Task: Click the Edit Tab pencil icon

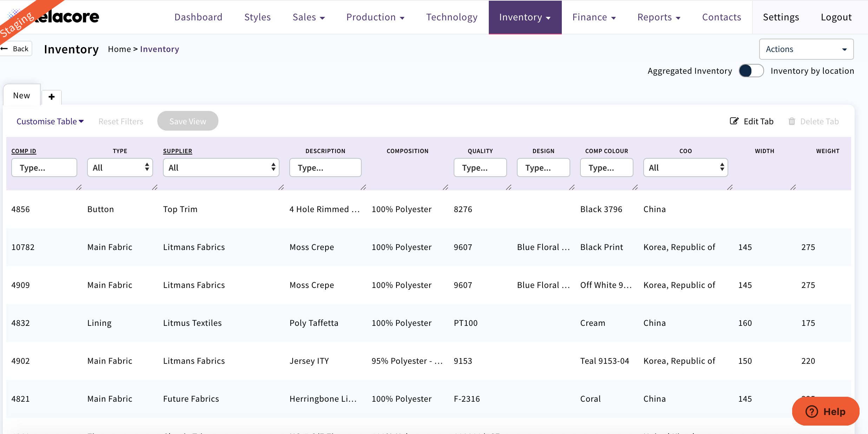Action: [734, 121]
